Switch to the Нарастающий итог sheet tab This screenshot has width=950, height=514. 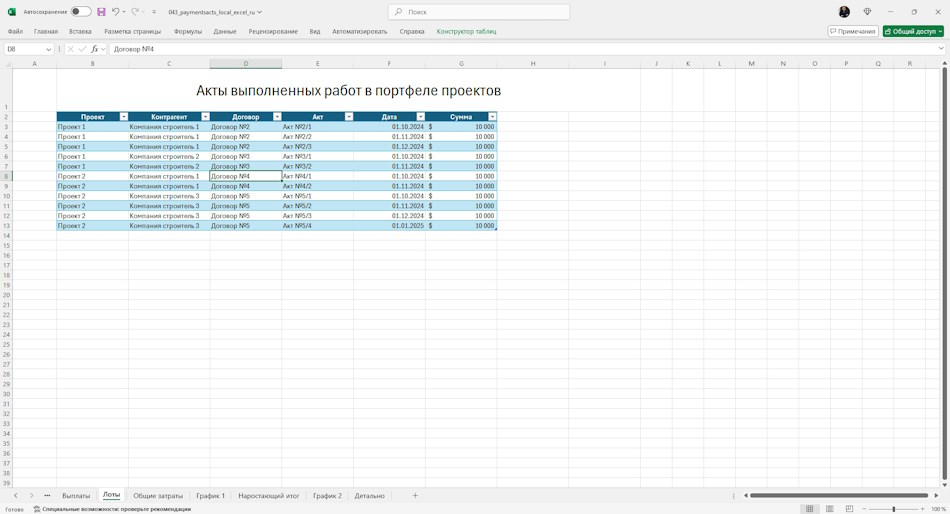pyautogui.click(x=268, y=496)
